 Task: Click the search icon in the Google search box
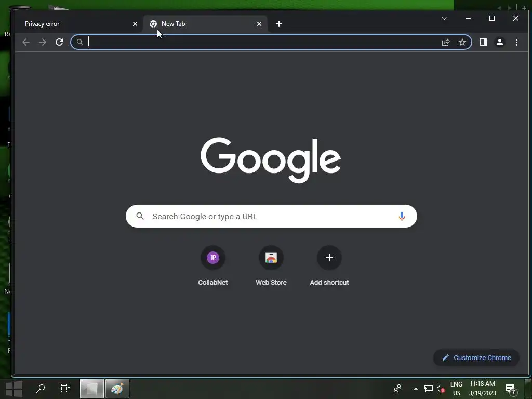click(140, 216)
